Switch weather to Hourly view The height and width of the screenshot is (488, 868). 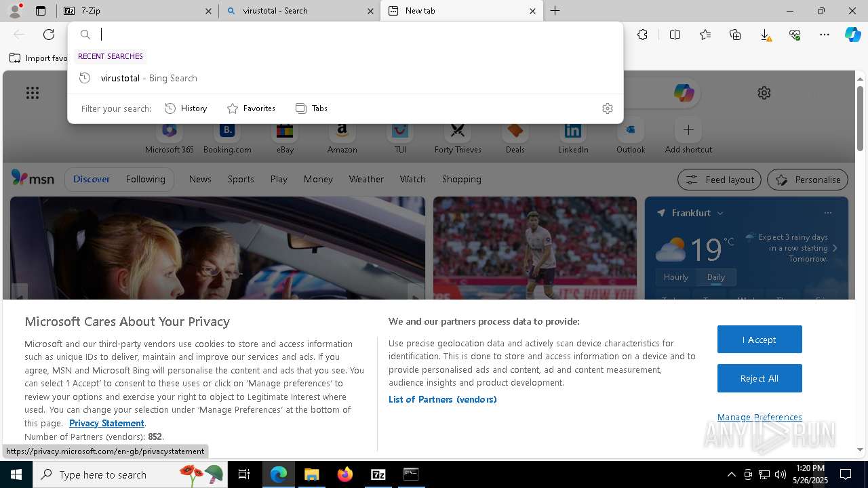point(675,277)
